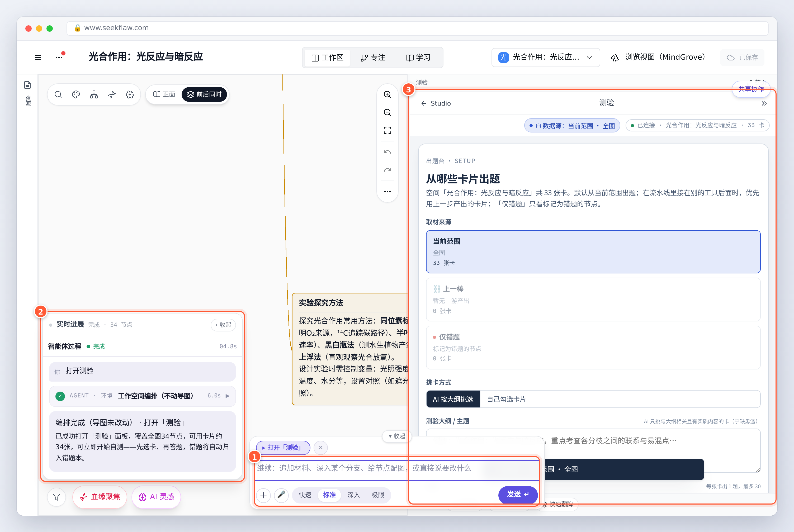Image resolution: width=794 pixels, height=532 pixels.
Task: Open the 光合作用 space dropdown
Action: (x=545, y=57)
